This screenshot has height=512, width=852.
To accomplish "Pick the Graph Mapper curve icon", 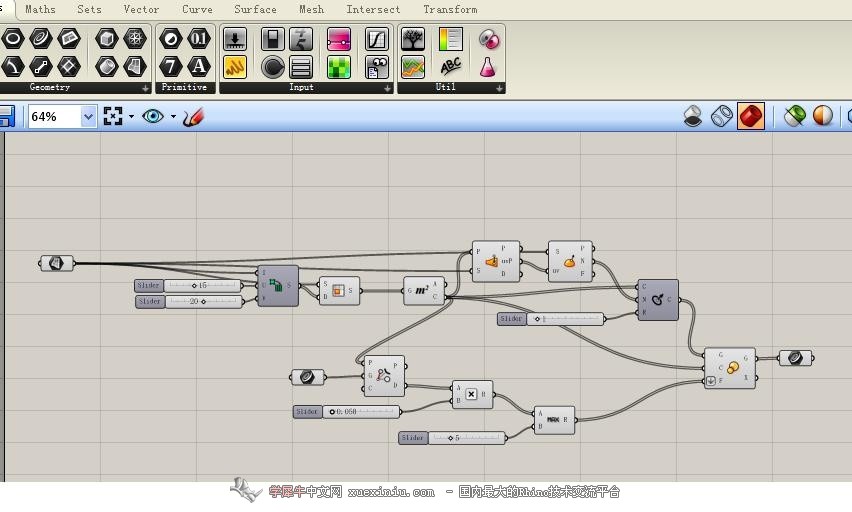I will tap(377, 39).
